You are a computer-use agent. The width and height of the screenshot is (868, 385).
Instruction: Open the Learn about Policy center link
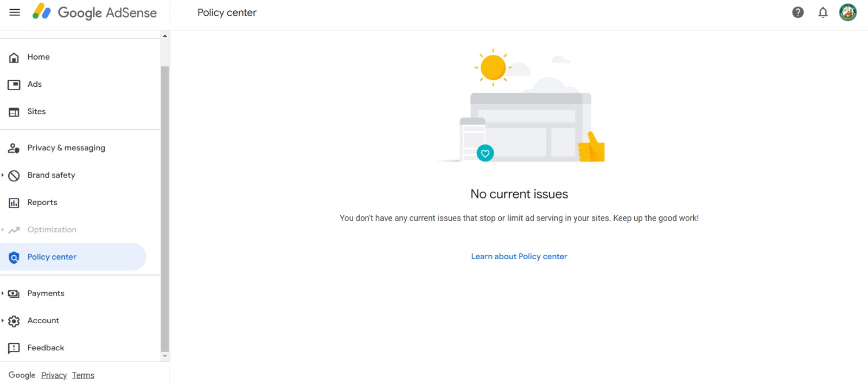(x=519, y=256)
